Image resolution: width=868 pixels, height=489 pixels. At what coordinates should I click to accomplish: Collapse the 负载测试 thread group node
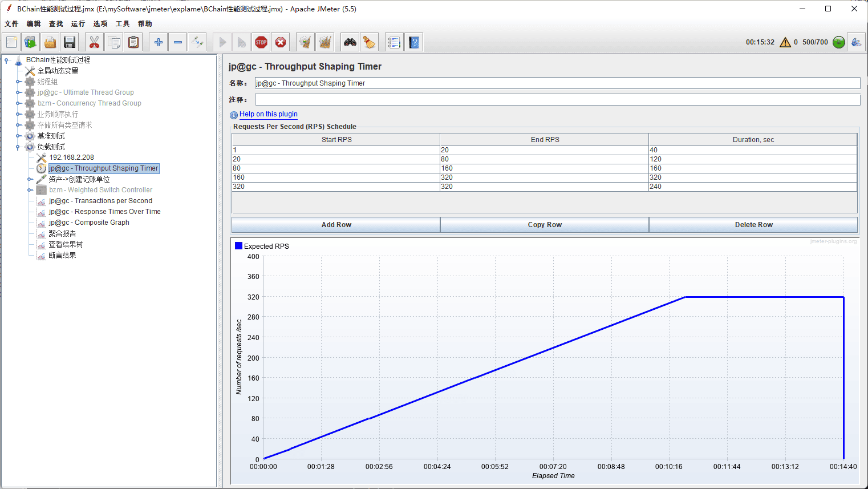[x=18, y=147]
